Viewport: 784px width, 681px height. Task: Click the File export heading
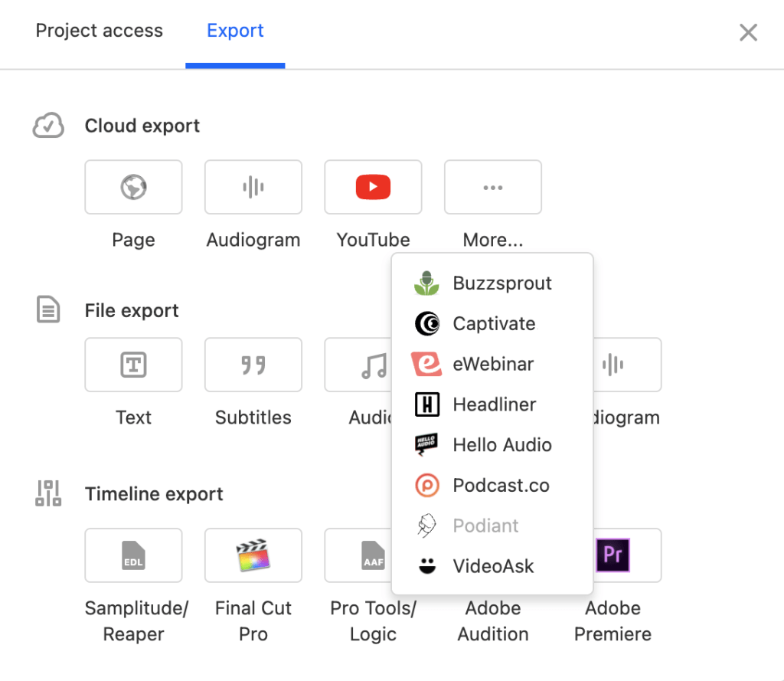[132, 311]
